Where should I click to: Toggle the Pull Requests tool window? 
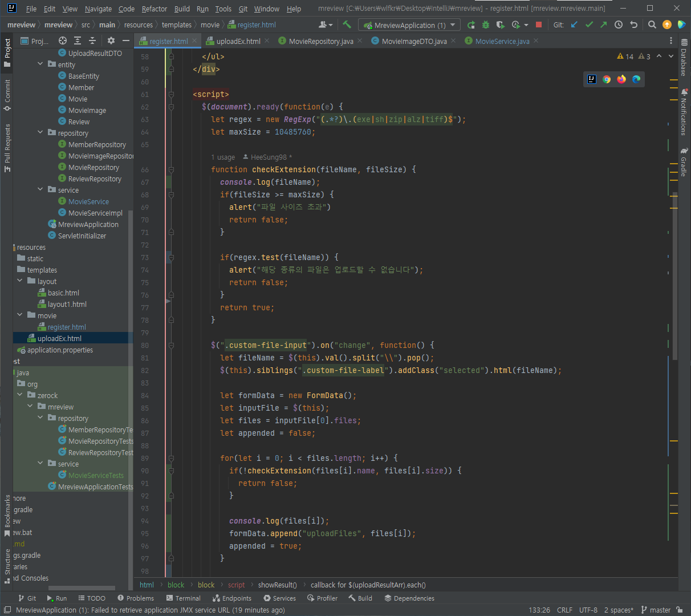(7, 148)
